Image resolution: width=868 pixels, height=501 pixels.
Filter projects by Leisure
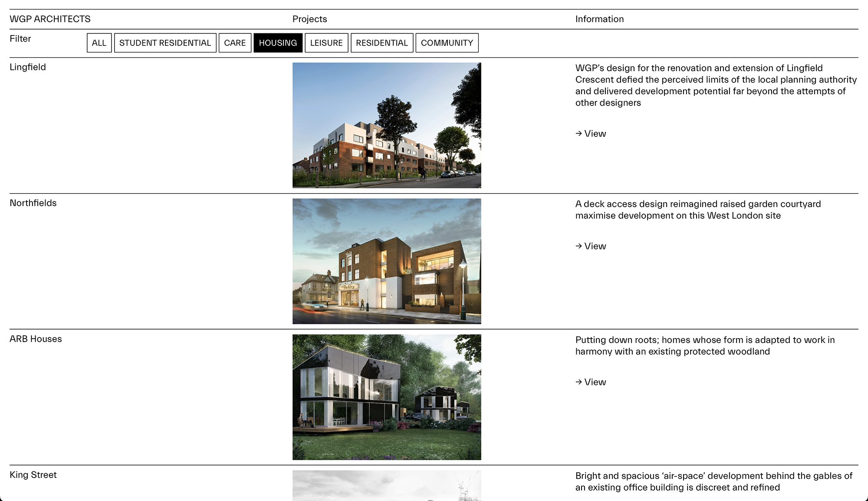point(326,43)
